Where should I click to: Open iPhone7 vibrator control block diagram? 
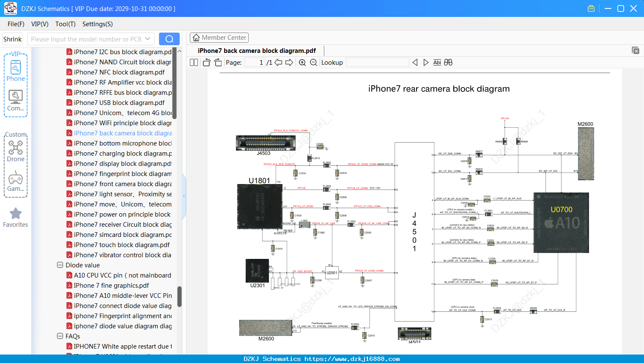(x=123, y=255)
